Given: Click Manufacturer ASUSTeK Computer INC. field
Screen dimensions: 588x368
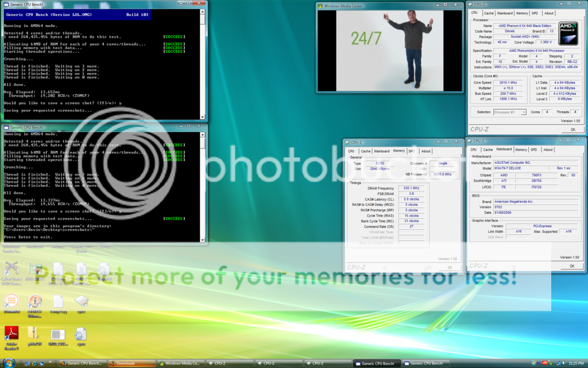Looking at the screenshot, I should point(536,163).
